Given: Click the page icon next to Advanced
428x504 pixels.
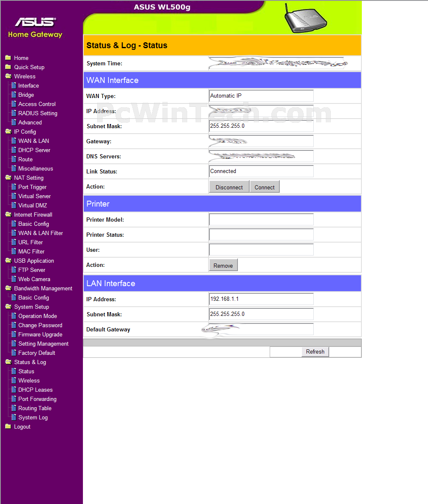Looking at the screenshot, I should [14, 122].
